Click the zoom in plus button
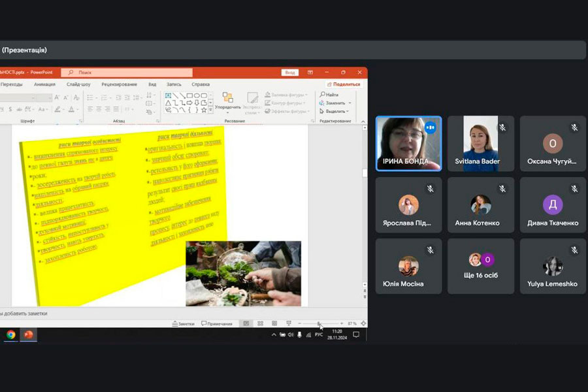This screenshot has height=392, width=588. 342,323
